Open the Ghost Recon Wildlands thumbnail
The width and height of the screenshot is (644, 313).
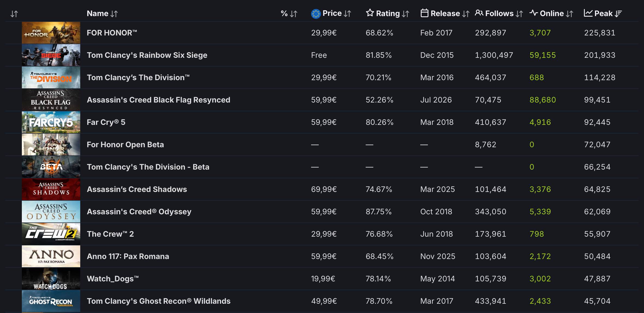pos(51,301)
